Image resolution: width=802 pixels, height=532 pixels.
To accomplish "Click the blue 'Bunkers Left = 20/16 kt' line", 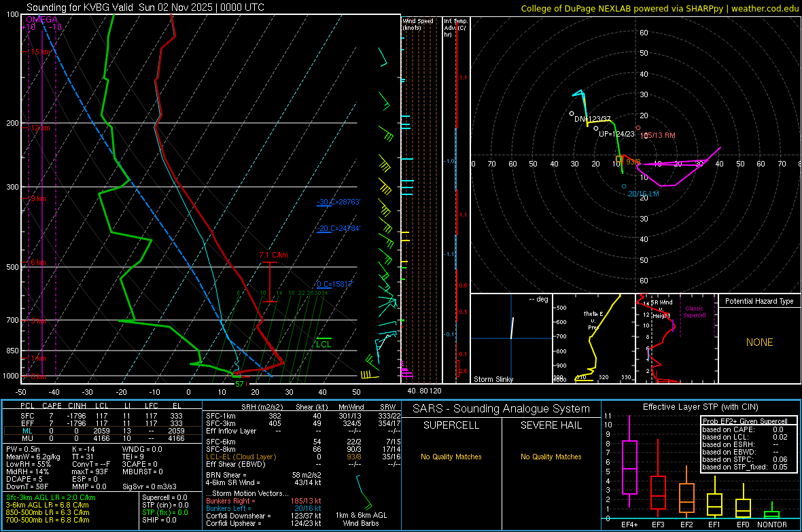I will [264, 508].
